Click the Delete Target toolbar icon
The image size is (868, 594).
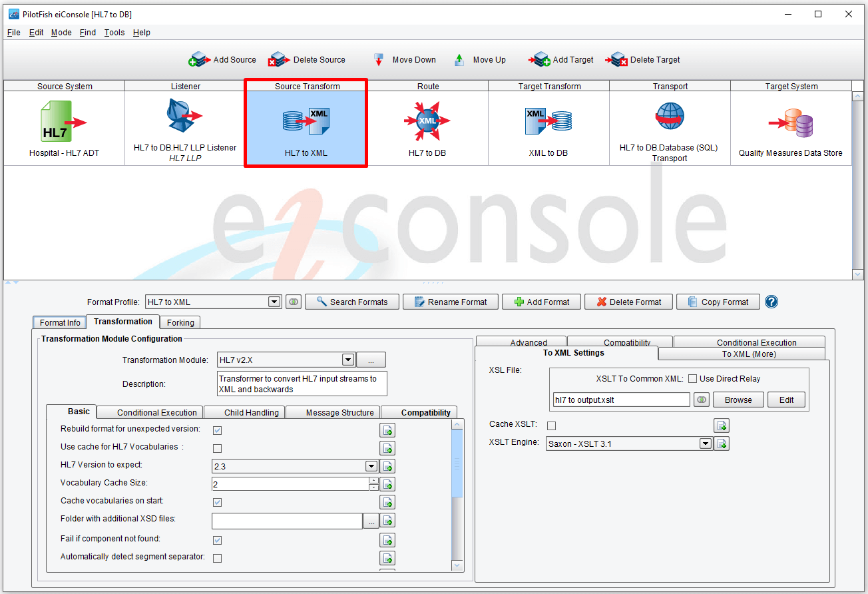tap(617, 60)
